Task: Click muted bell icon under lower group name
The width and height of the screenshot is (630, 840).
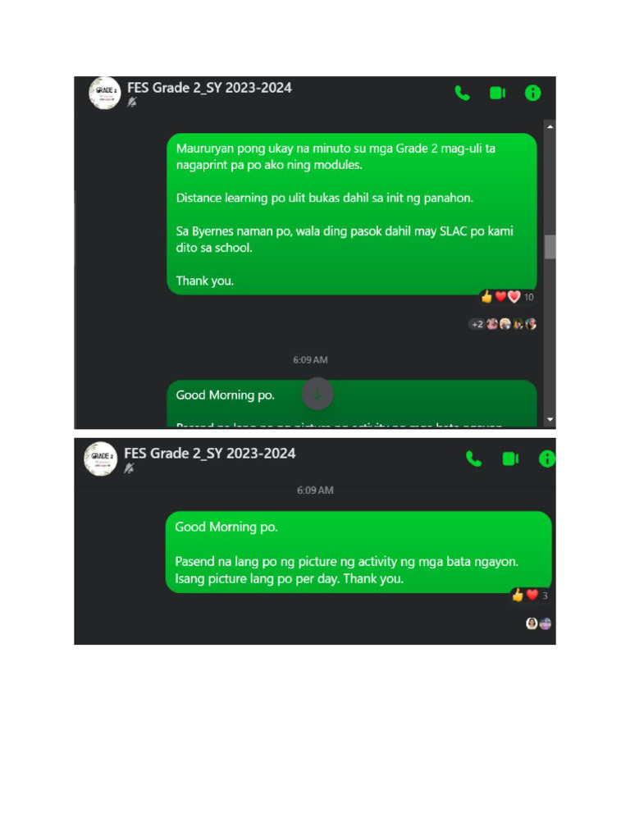Action: coord(129,468)
